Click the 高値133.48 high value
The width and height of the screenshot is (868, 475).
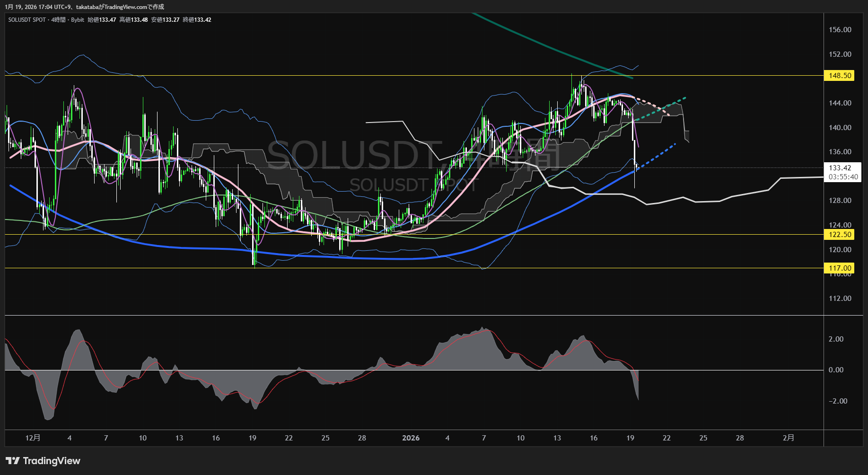pos(133,20)
